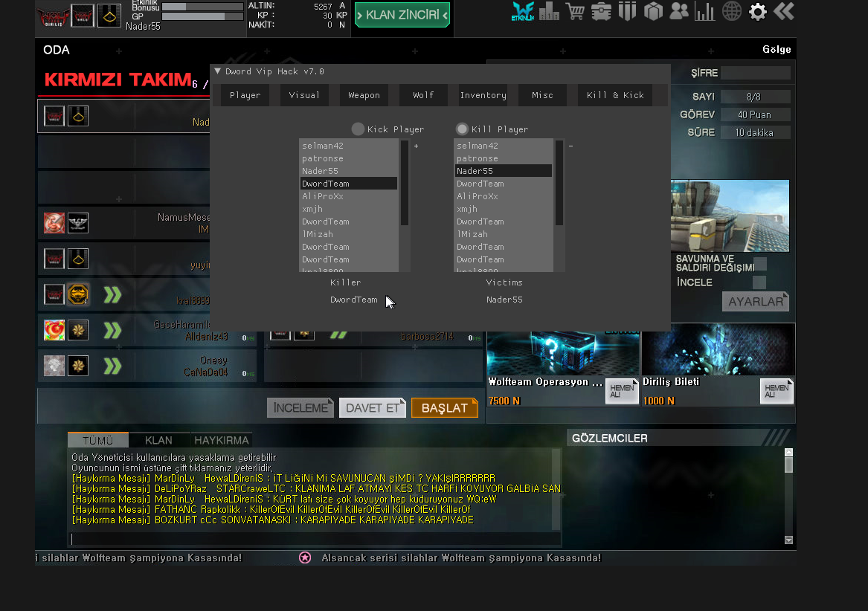Click the KLAN ZİNCİRİ button
868x611 pixels.
pyautogui.click(x=402, y=15)
